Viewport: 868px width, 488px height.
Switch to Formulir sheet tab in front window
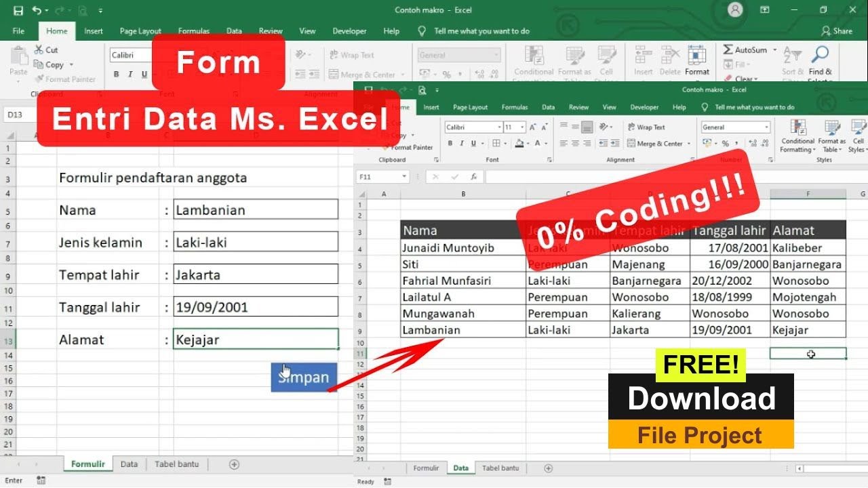tap(426, 468)
